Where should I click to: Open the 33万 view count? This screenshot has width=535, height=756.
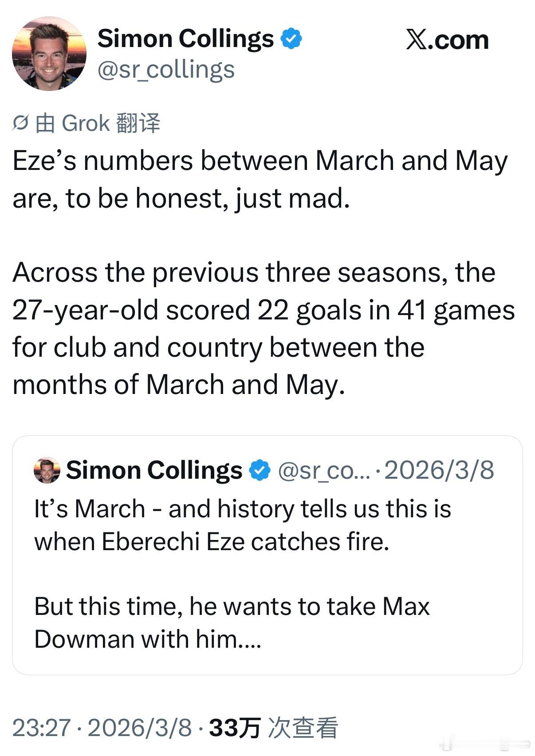pyautogui.click(x=234, y=728)
